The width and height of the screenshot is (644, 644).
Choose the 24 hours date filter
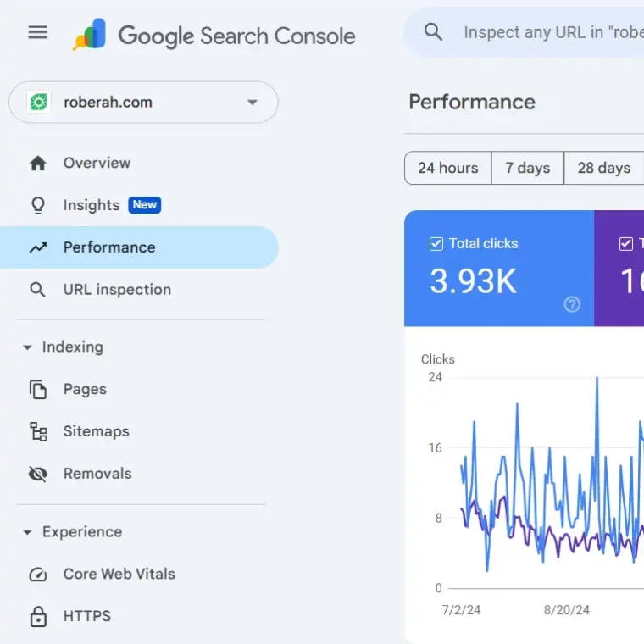point(447,168)
